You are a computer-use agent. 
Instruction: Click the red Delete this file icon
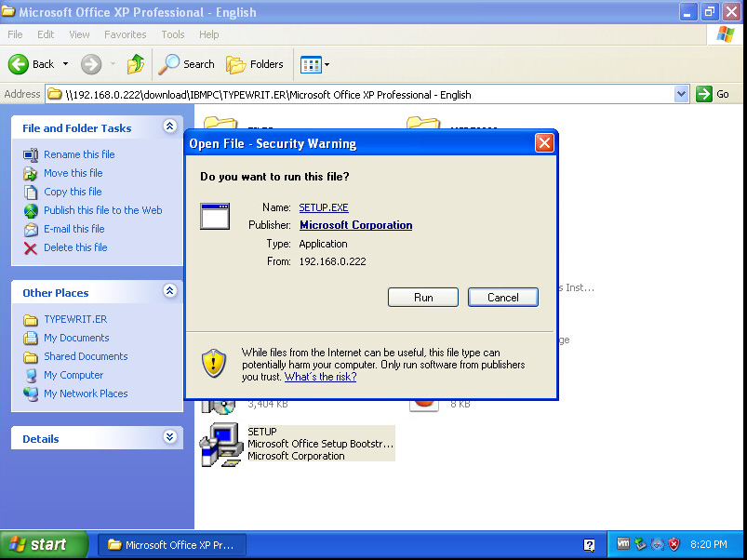31,247
